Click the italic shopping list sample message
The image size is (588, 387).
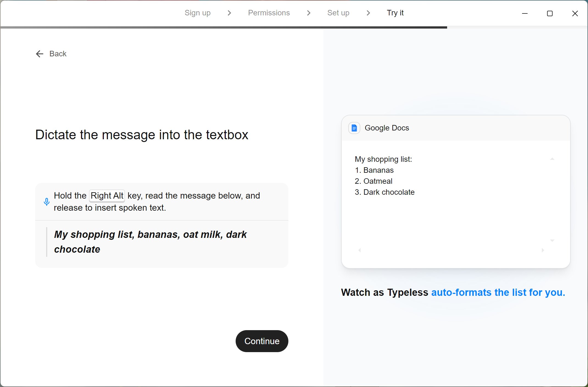coord(150,242)
